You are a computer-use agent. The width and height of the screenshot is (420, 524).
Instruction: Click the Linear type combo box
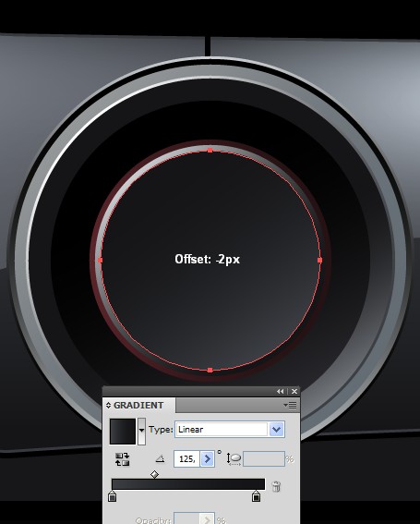tap(230, 430)
